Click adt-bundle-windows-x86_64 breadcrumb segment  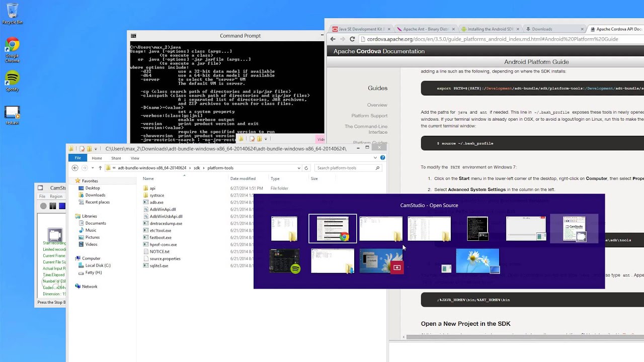coord(152,168)
